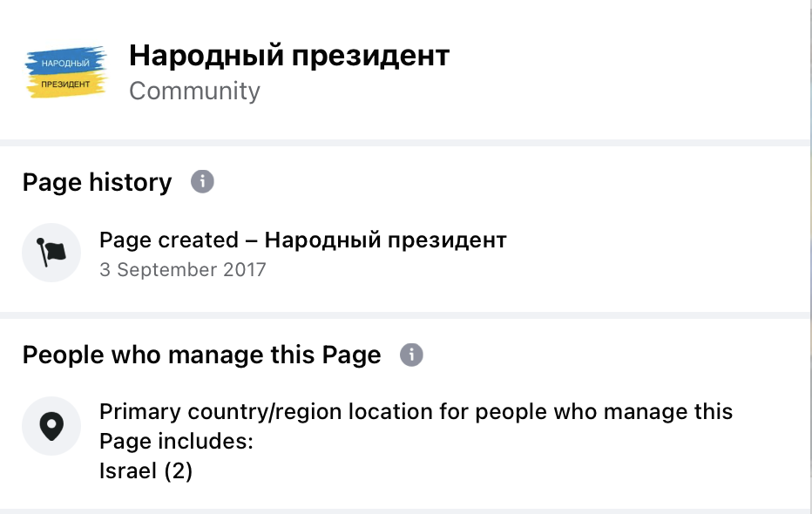Click the Primary country/region location text
This screenshot has width=812, height=514.
[x=416, y=412]
